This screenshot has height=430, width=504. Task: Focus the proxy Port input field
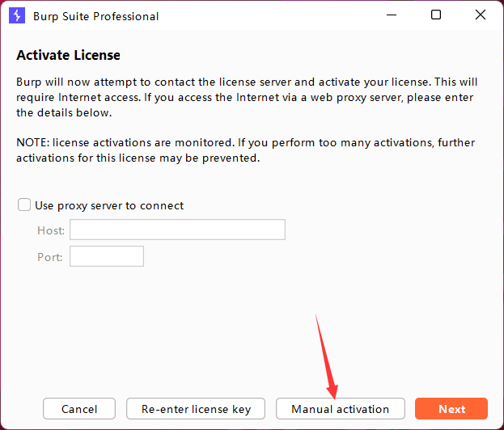(x=107, y=256)
